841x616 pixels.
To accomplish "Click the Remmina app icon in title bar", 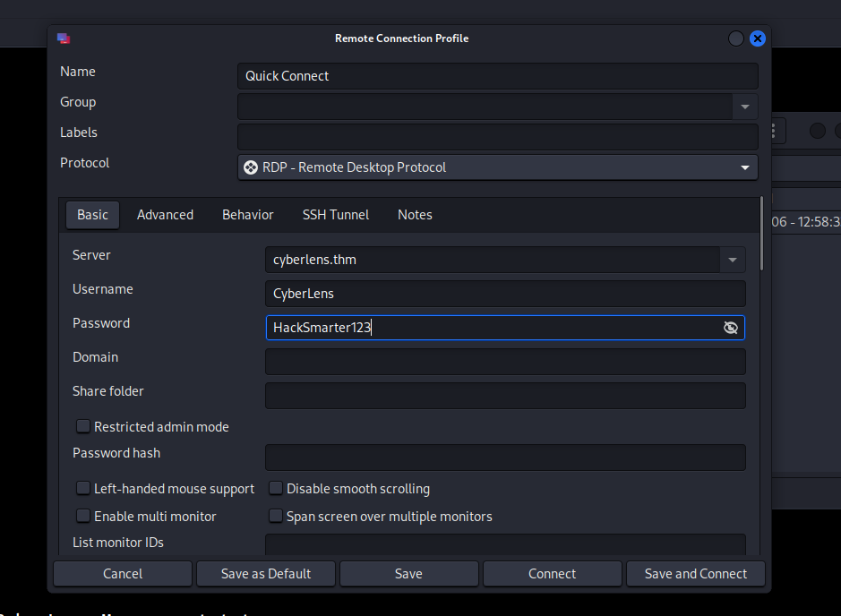I will click(64, 38).
